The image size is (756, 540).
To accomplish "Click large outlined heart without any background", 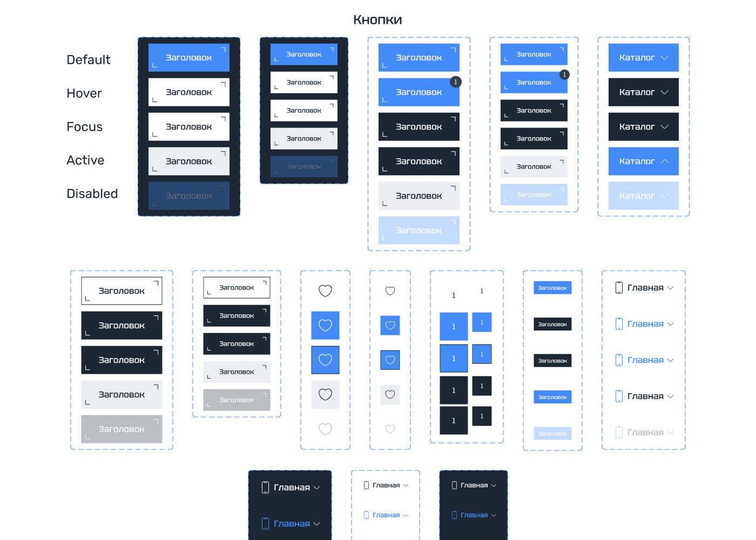I will click(325, 291).
